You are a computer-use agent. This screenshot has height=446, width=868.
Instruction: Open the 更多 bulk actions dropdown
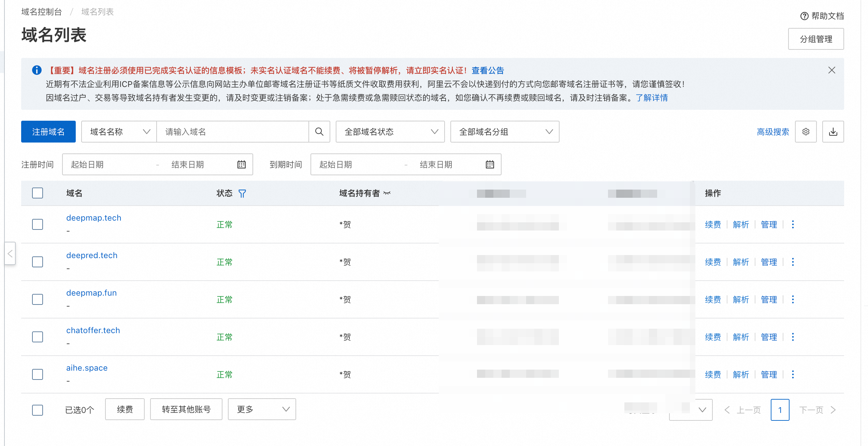262,409
